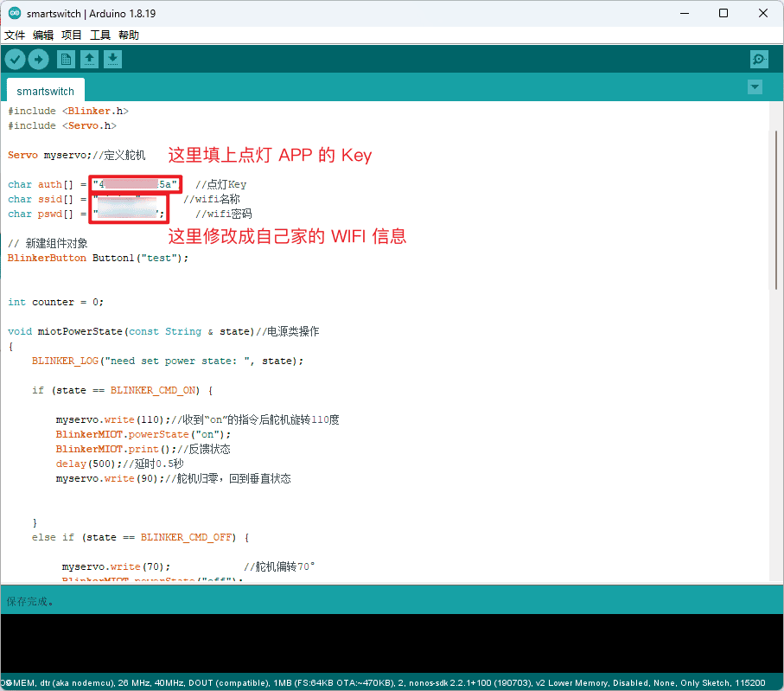Open a sketch with the Open icon
The height and width of the screenshot is (691, 784).
click(x=90, y=60)
